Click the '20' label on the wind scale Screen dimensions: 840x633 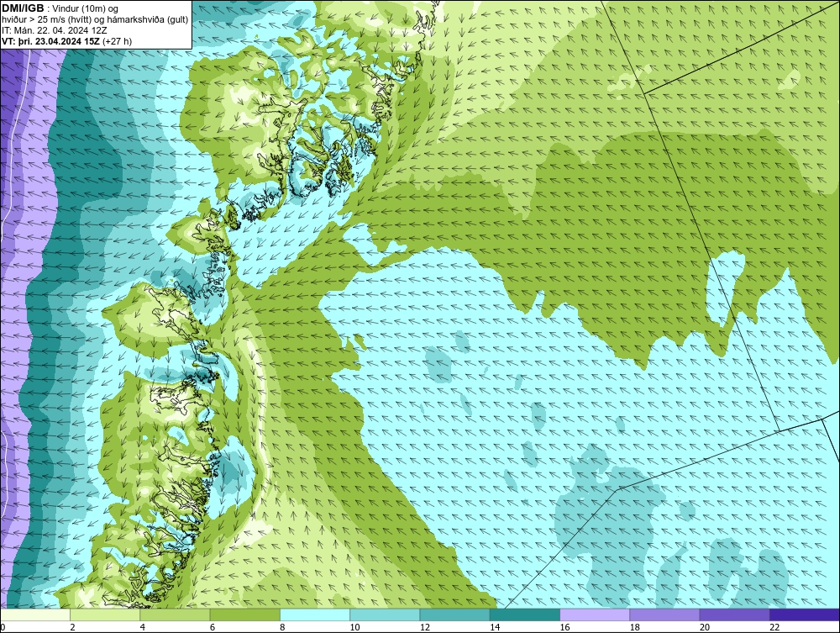pos(705,628)
